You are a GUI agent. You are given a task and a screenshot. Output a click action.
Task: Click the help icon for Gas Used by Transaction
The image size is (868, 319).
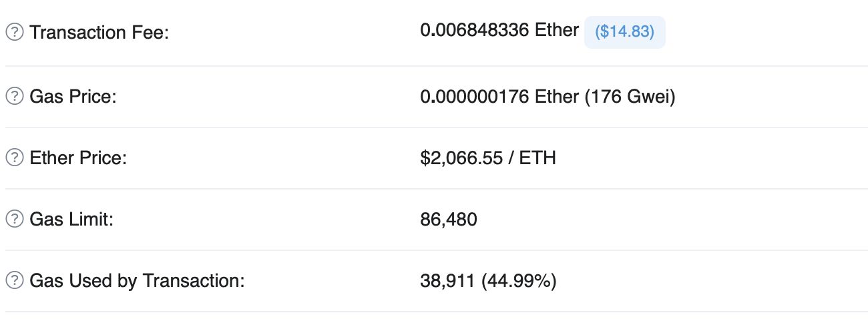pos(14,280)
